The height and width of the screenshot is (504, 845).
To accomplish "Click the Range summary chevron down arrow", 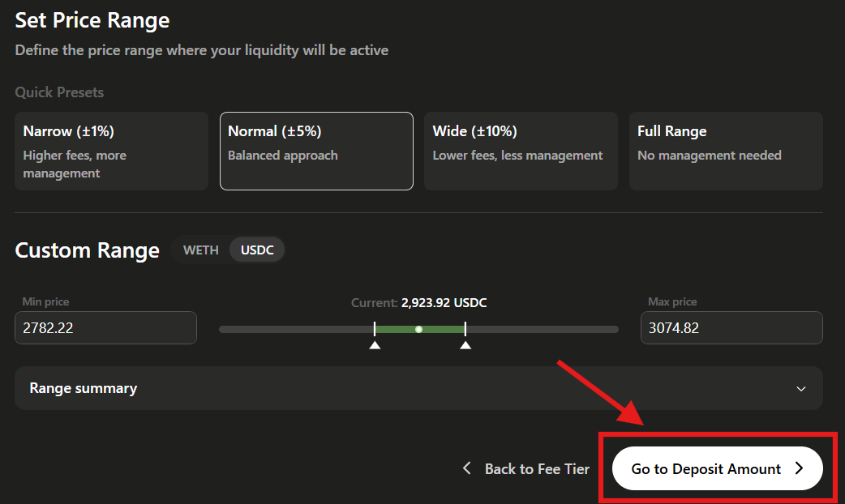I will (x=801, y=389).
